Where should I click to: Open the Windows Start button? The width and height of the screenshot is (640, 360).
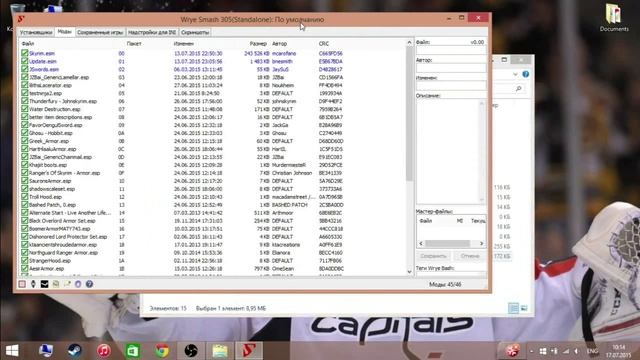click(12, 351)
